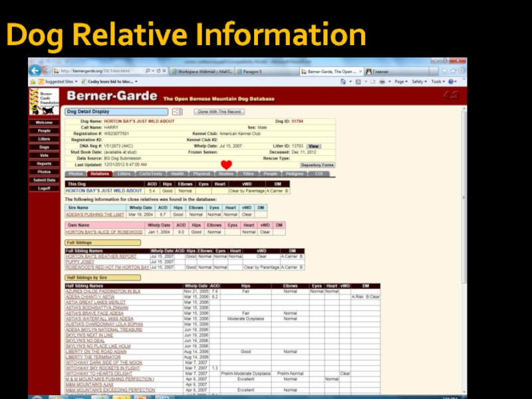Screen dimensions: 532x399
Task: Click Done With This Record button
Action: (x=219, y=112)
